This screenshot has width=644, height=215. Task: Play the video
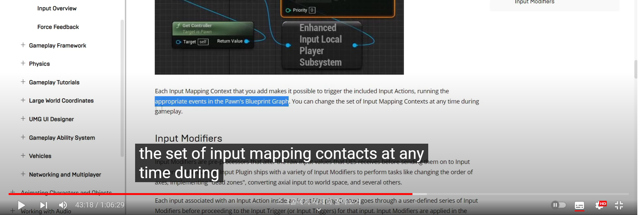[22, 205]
